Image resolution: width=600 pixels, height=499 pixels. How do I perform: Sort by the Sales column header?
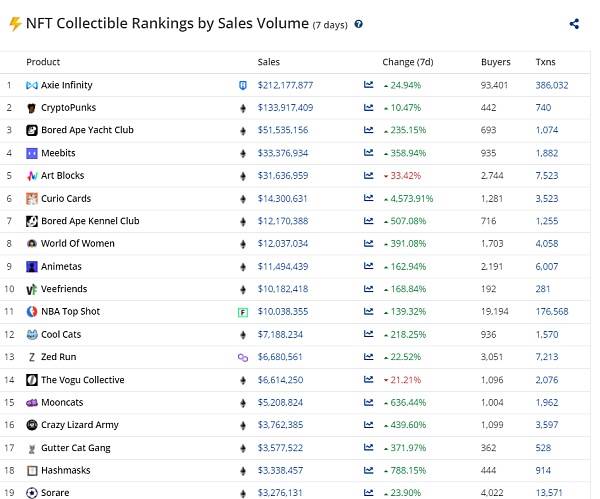269,62
